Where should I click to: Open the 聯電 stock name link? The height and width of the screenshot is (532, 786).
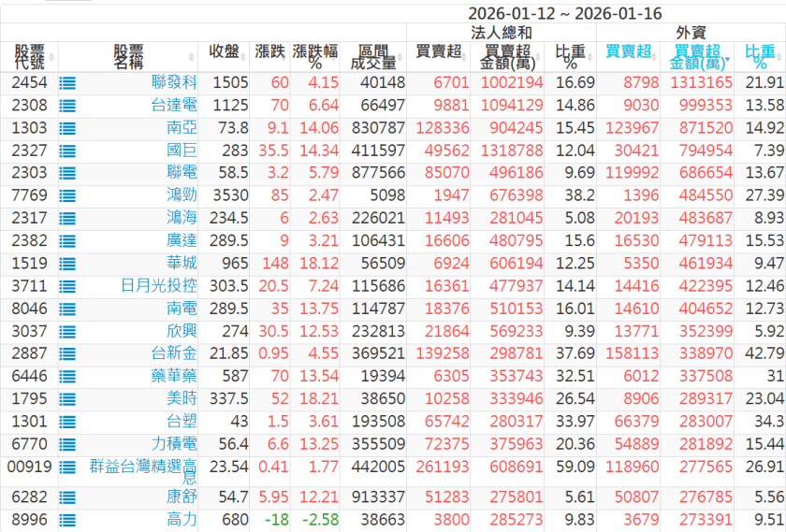tap(182, 173)
